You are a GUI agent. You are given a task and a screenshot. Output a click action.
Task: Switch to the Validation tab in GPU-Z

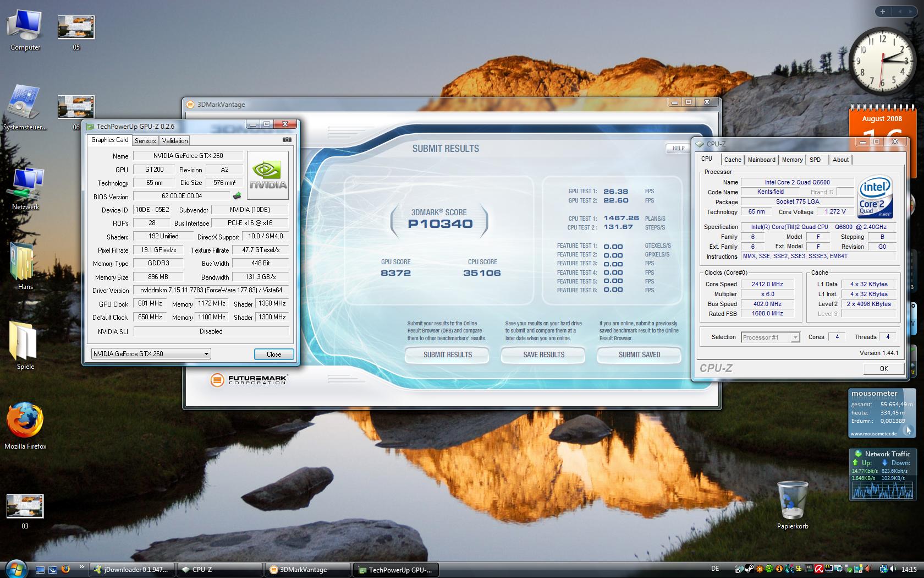(175, 141)
